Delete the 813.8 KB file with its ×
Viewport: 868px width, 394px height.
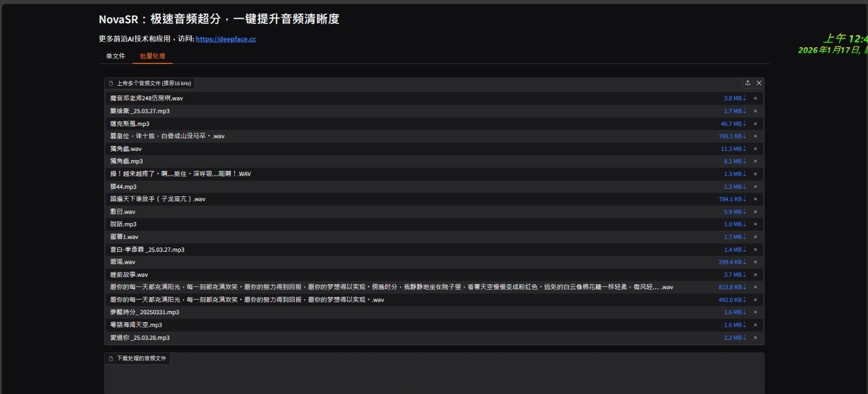click(x=755, y=287)
